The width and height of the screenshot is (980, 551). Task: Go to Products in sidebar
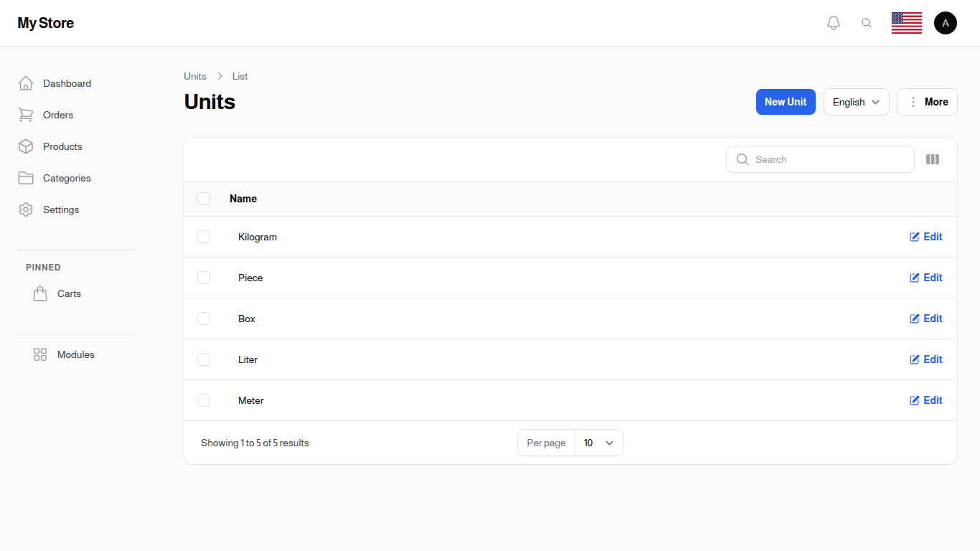coord(62,146)
